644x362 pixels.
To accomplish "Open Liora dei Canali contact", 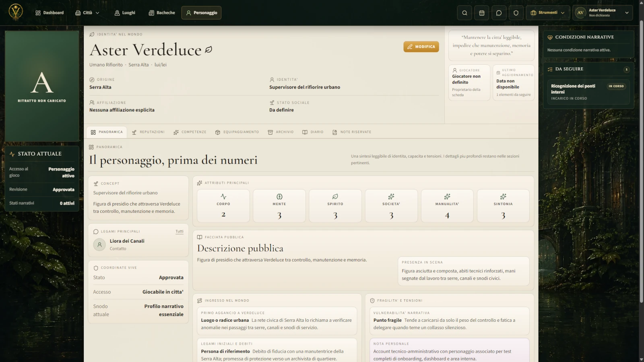I will [138, 245].
